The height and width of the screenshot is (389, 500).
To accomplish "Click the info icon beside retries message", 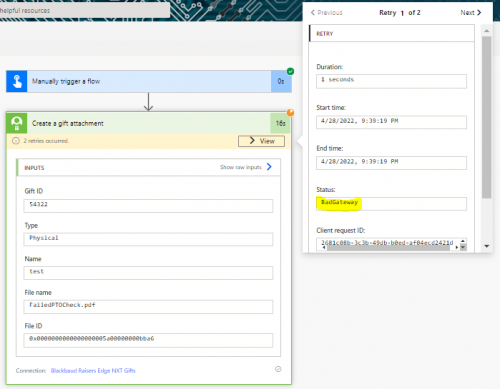I will pyautogui.click(x=16, y=141).
